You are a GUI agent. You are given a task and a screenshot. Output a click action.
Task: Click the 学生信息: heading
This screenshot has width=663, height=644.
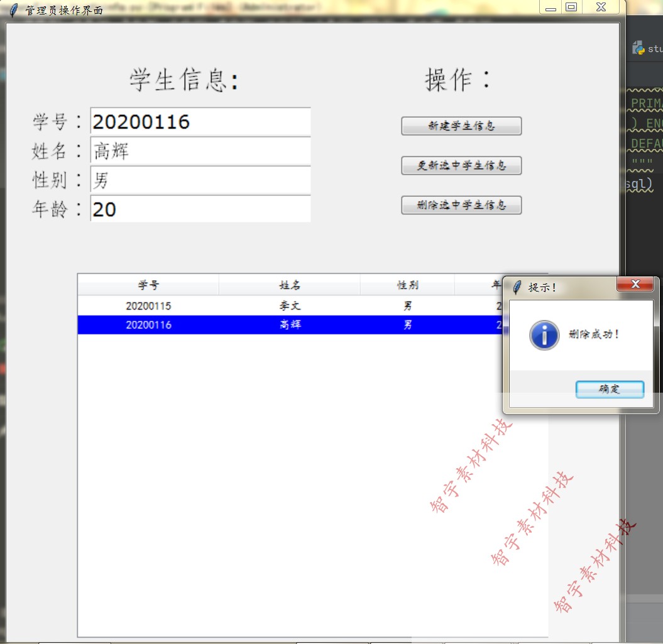click(x=184, y=80)
